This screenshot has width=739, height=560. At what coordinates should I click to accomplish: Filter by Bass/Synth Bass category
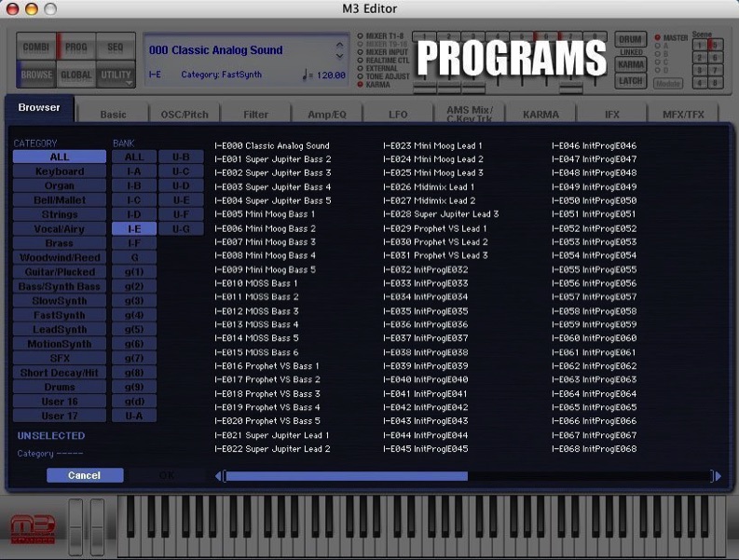point(60,286)
